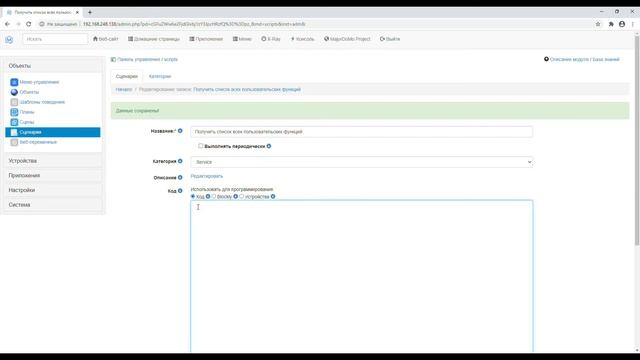Click Панель управления breadcrumb link
Screen dimensions: 640x360
coord(139,60)
